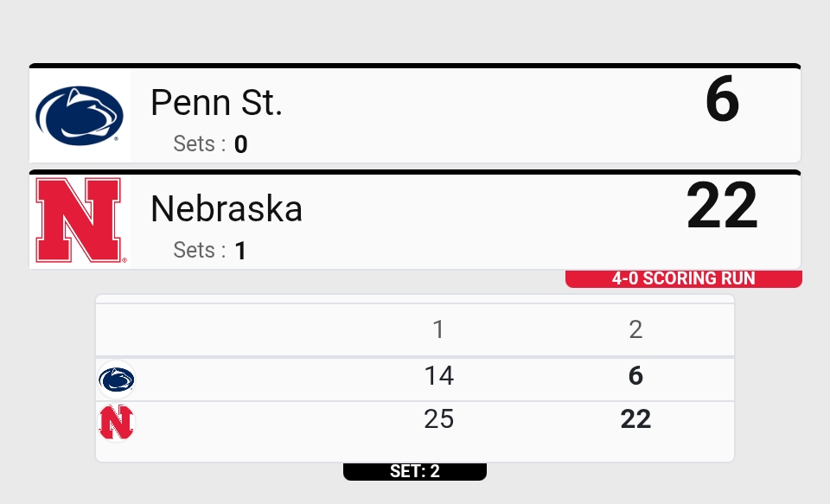
Task: Click Penn St.'s large current score 6
Action: [722, 100]
